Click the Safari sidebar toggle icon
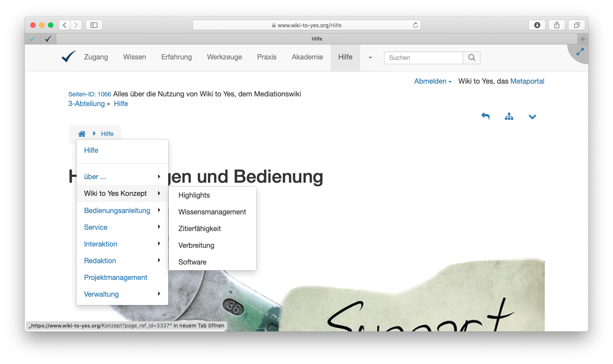This screenshot has width=613, height=364. click(x=94, y=25)
